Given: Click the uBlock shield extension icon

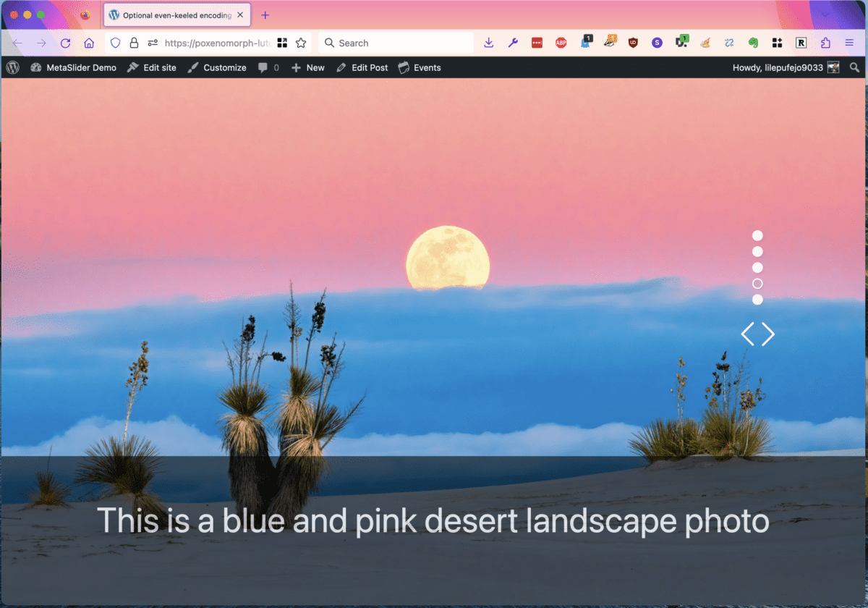Looking at the screenshot, I should (x=633, y=43).
